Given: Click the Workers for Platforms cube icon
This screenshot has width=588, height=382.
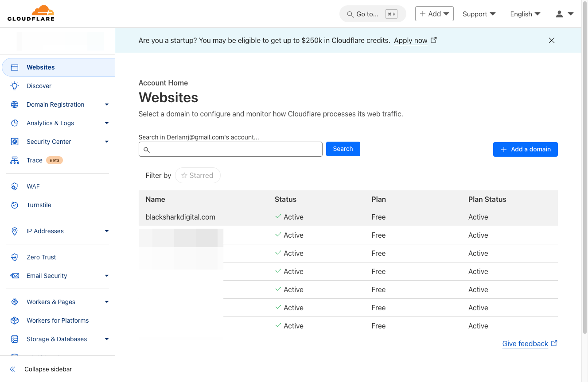Looking at the screenshot, I should (15, 320).
